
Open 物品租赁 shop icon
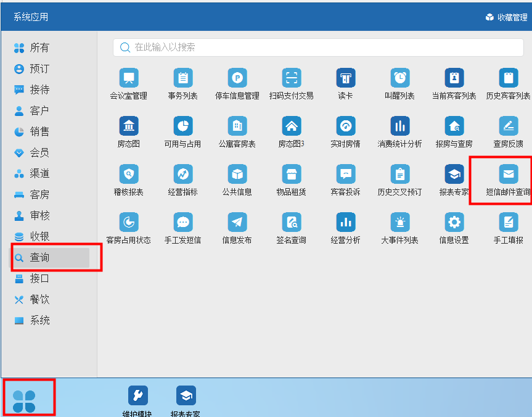click(x=292, y=174)
